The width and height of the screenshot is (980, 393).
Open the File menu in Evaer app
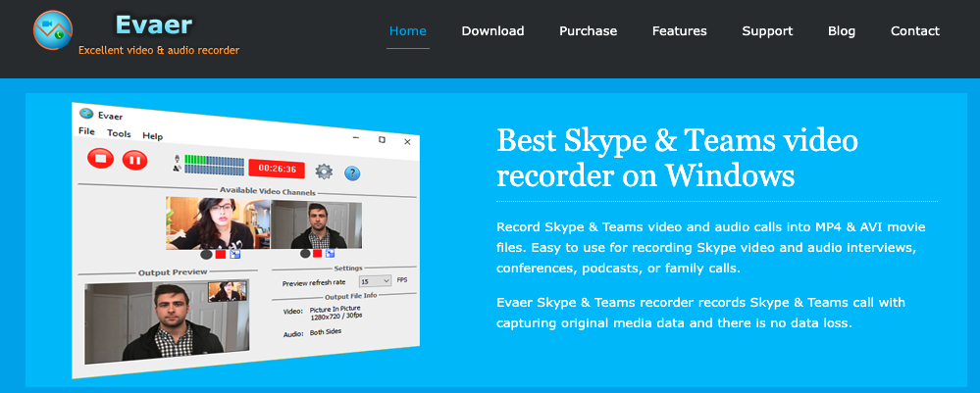[x=87, y=131]
